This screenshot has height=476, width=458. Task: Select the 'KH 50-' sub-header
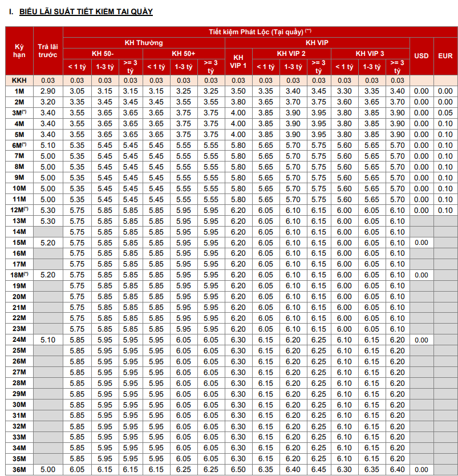[103, 53]
